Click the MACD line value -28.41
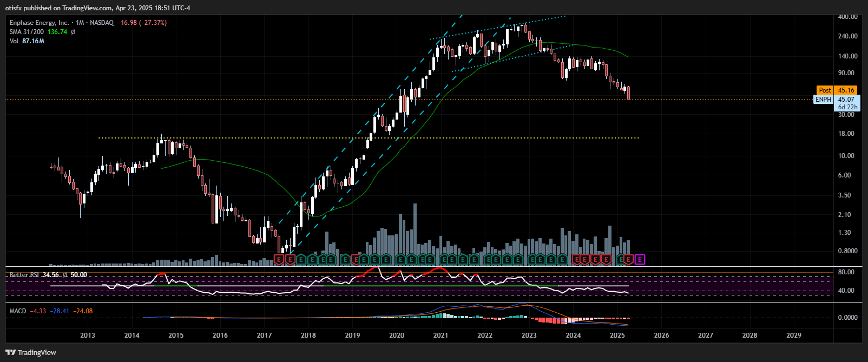Screen dimensions: 868x362 pyautogui.click(x=60, y=311)
